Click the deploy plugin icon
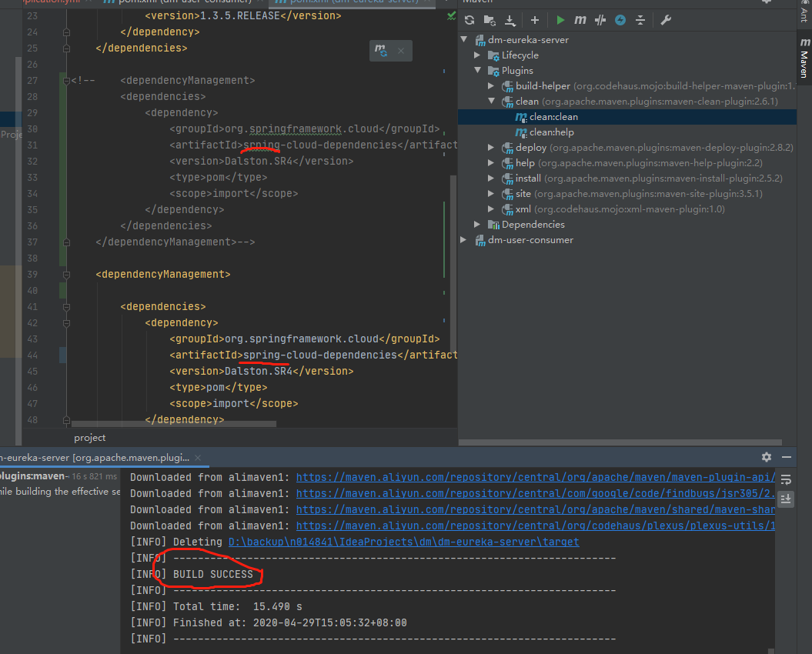 [507, 148]
